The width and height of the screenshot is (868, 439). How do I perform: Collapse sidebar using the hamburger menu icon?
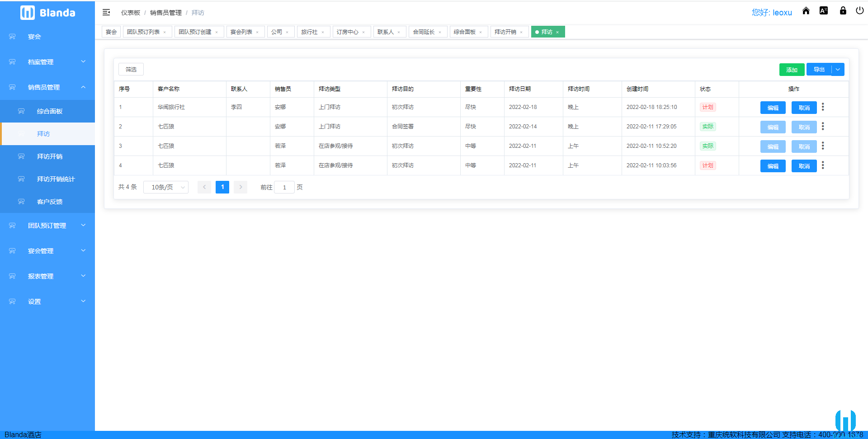[106, 13]
